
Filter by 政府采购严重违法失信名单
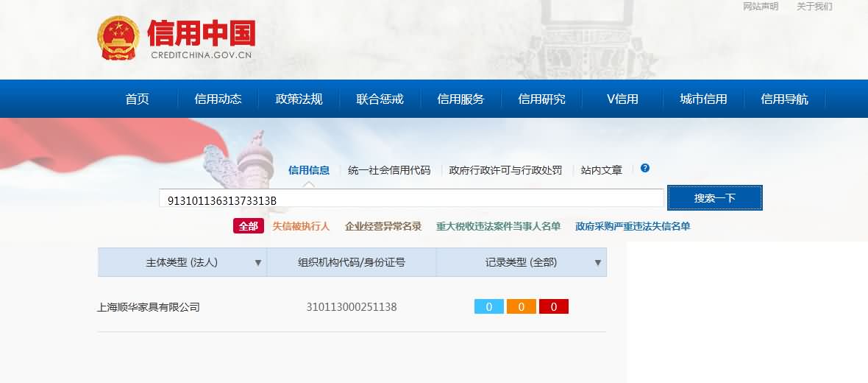click(633, 226)
